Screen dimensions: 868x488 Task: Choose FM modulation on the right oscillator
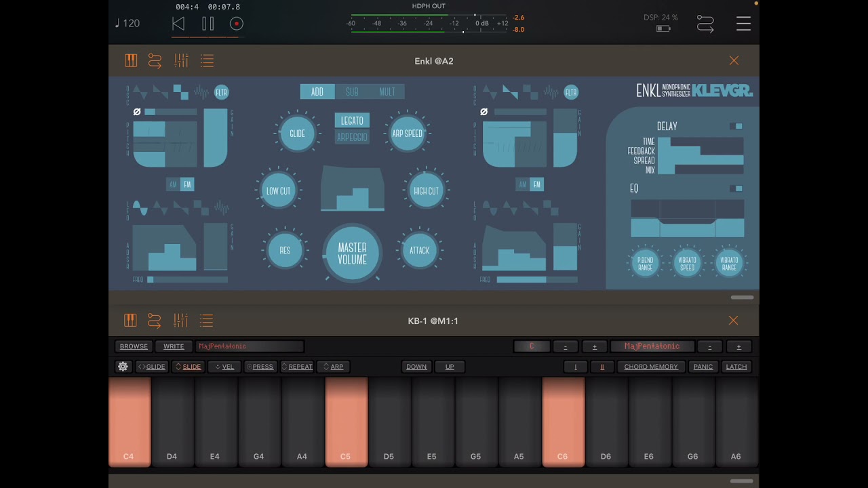[x=536, y=184]
